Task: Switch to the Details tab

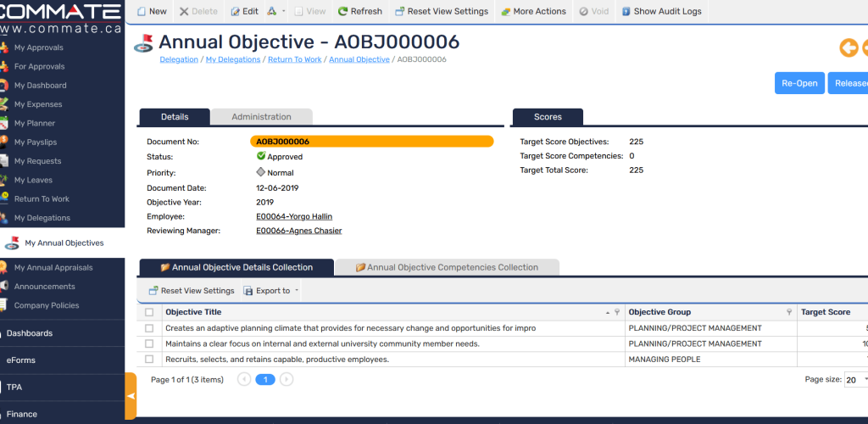Action: (175, 117)
